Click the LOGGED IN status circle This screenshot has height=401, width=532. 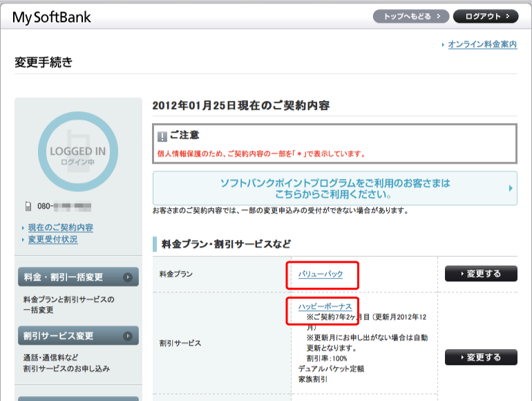click(78, 151)
